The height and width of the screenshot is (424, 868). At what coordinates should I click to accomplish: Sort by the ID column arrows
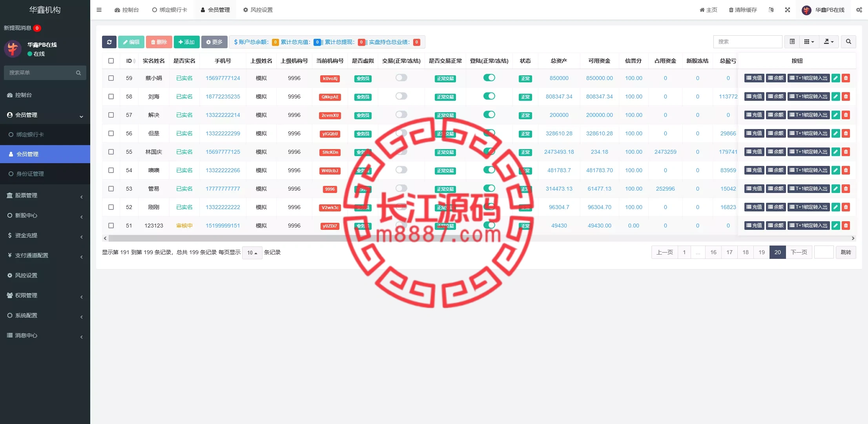click(x=134, y=61)
